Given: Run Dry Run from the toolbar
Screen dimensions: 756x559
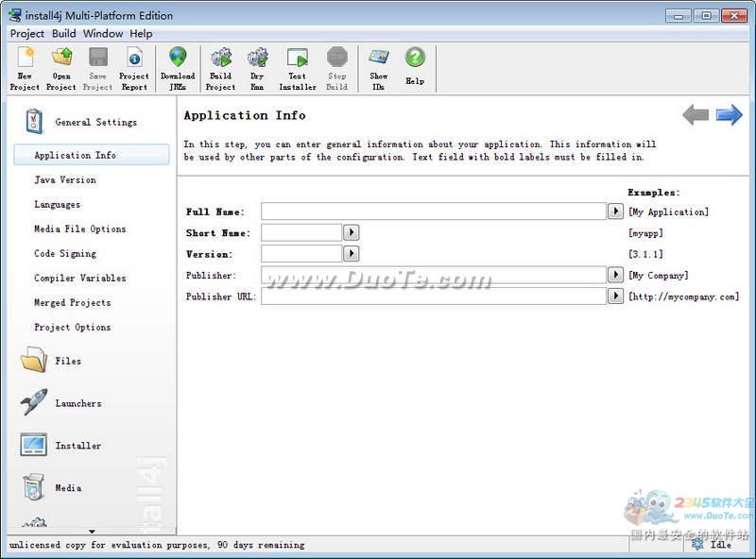Looking at the screenshot, I should [x=257, y=58].
